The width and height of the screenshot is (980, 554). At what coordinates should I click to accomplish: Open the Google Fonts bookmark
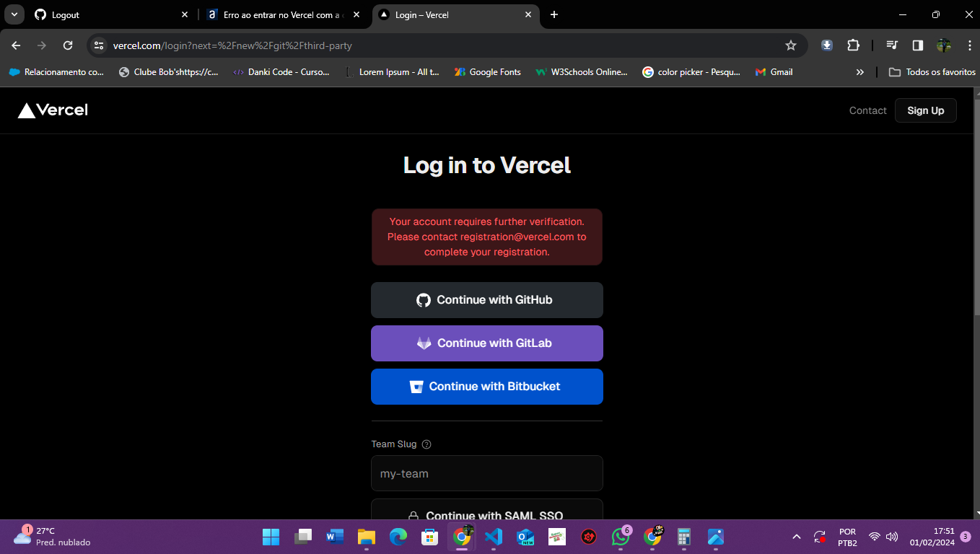[488, 72]
